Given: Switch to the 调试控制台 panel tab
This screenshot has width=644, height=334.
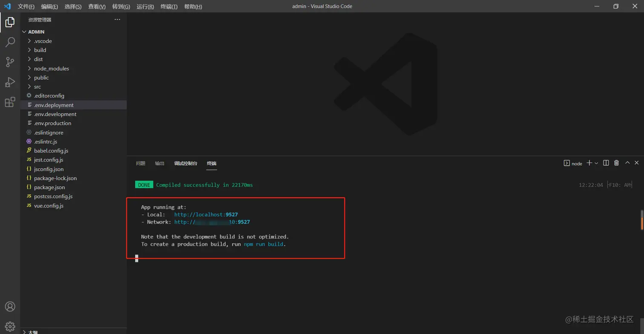Looking at the screenshot, I should pyautogui.click(x=186, y=163).
